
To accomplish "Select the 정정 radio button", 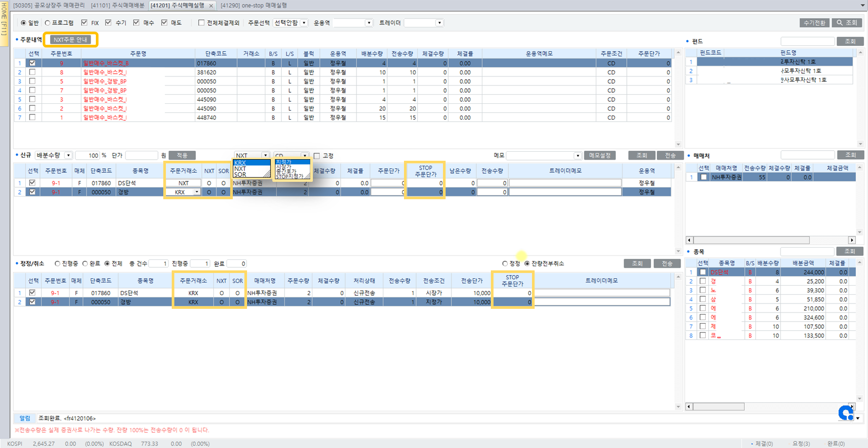I will (x=505, y=264).
